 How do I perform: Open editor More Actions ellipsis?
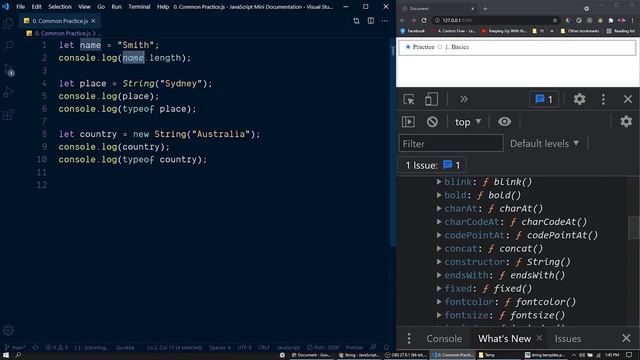tap(384, 21)
